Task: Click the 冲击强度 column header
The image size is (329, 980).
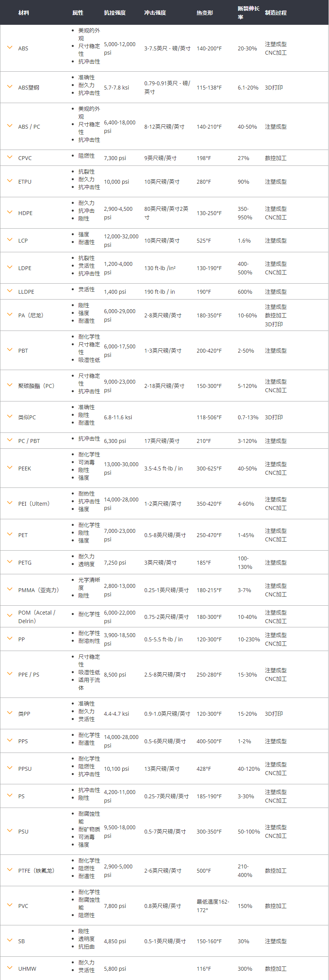Action: tap(155, 13)
